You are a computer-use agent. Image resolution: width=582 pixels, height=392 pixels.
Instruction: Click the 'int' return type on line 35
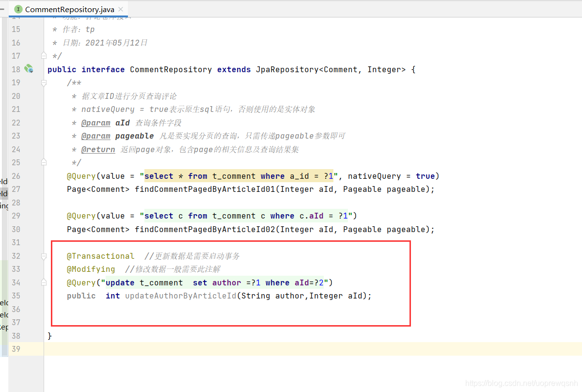[112, 296]
